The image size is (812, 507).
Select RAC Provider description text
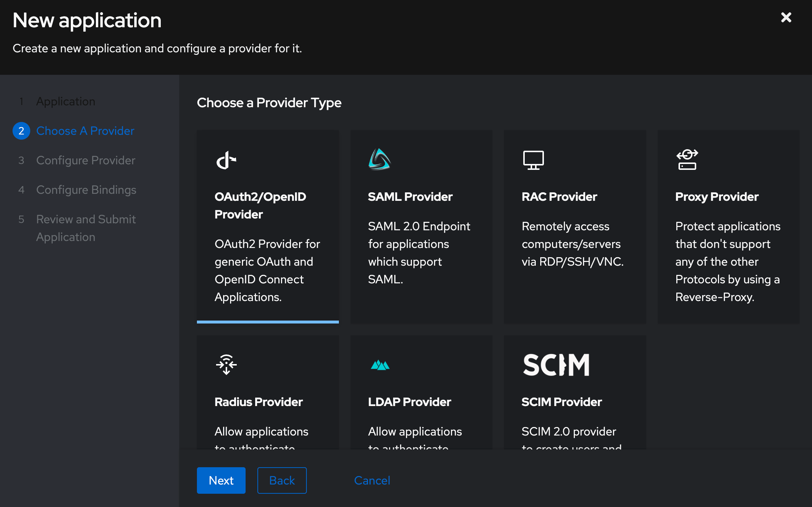point(572,244)
